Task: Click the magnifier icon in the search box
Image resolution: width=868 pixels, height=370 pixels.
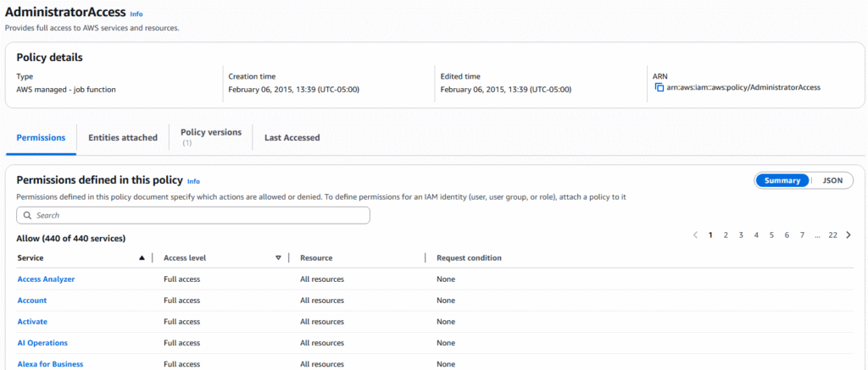Action: coord(27,215)
